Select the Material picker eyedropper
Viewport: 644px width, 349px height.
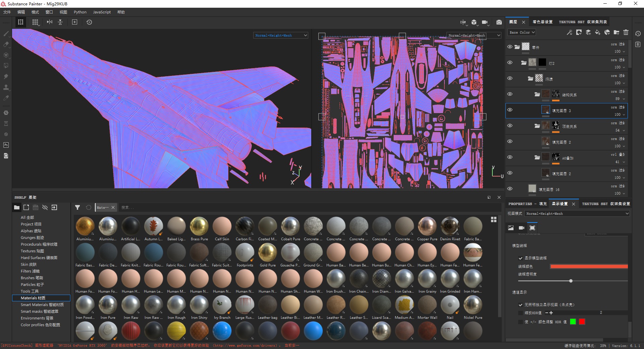6,98
